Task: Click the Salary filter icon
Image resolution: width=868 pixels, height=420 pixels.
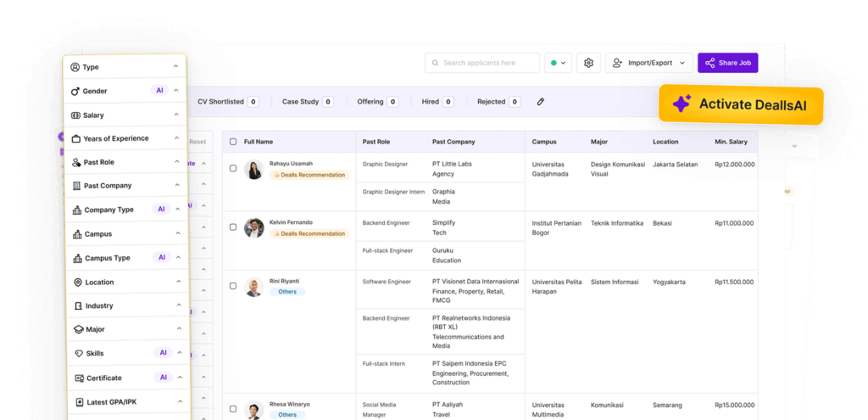Action: 75,115
